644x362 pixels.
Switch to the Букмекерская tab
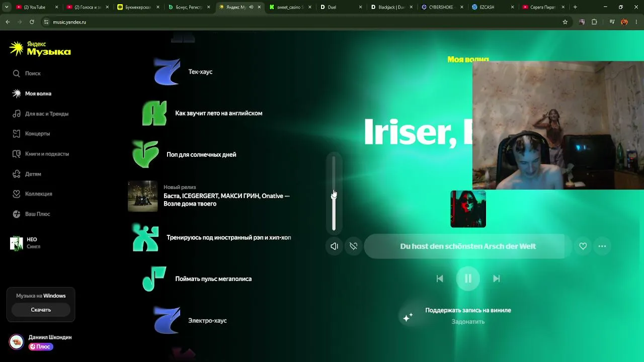pos(138,7)
